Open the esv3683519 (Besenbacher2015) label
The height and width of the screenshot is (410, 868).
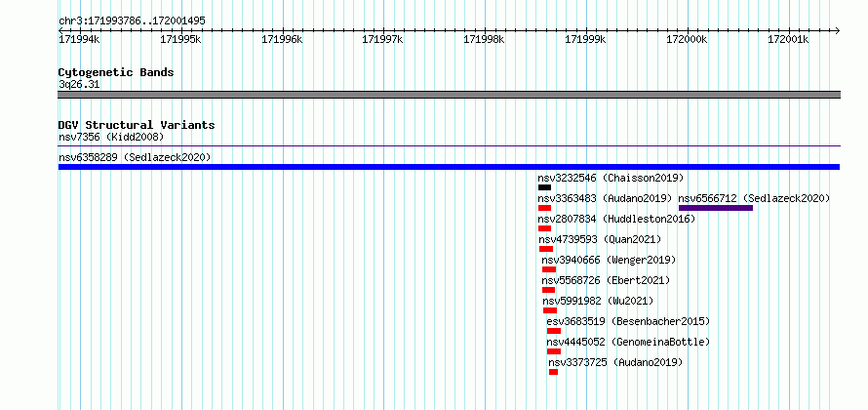pos(628,321)
